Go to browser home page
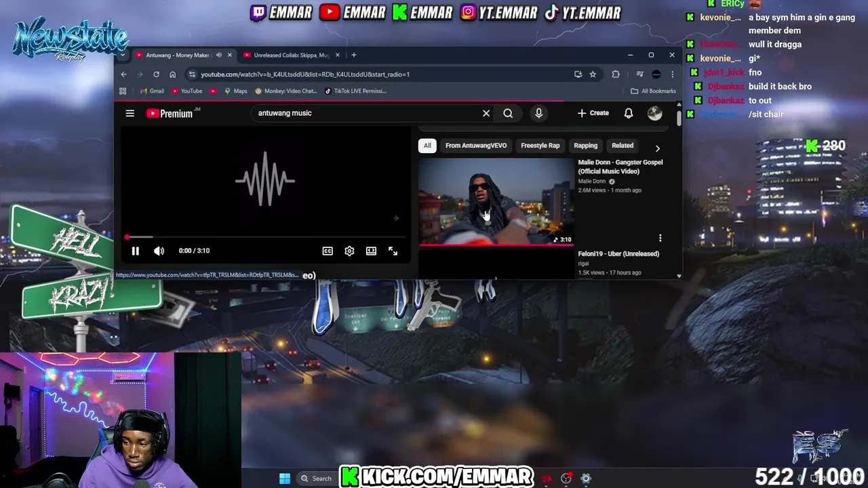 coord(172,75)
